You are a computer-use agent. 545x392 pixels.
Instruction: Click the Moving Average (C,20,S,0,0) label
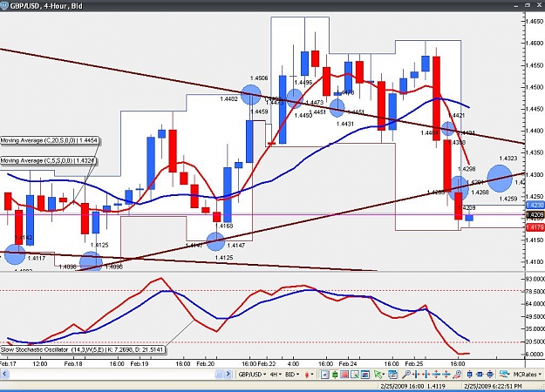tap(50, 140)
